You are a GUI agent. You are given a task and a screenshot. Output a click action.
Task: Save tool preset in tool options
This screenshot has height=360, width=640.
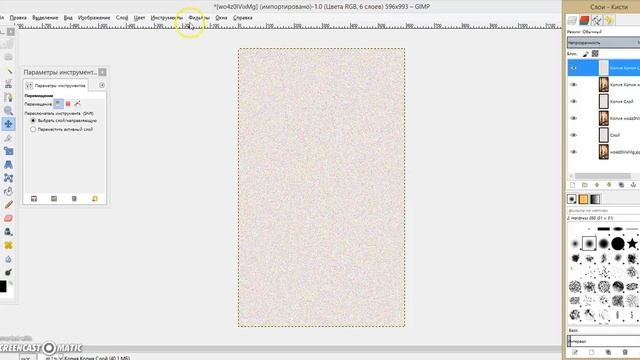pyautogui.click(x=34, y=199)
